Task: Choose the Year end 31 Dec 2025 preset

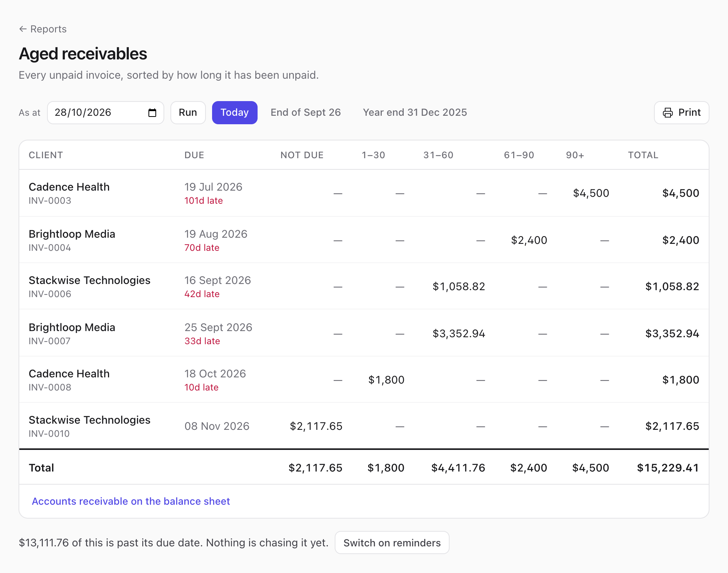Action: pyautogui.click(x=415, y=113)
